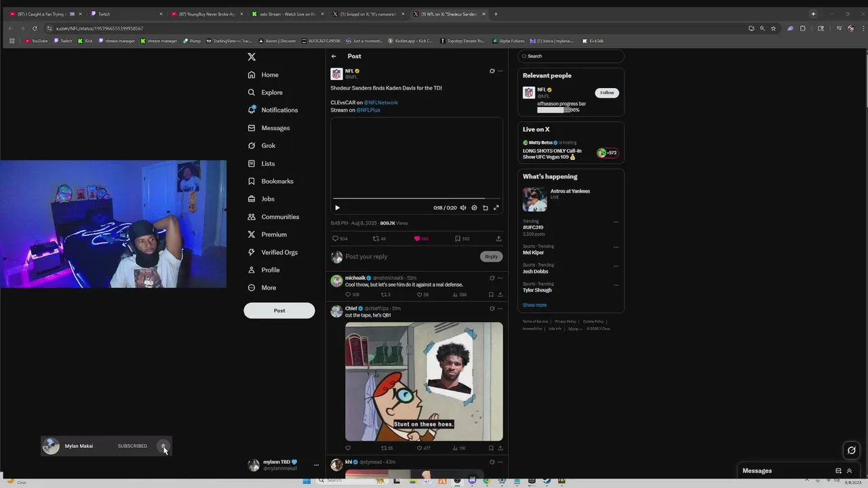Viewport: 868px width, 488px height.
Task: Enter video fullscreen mode
Action: [496, 208]
